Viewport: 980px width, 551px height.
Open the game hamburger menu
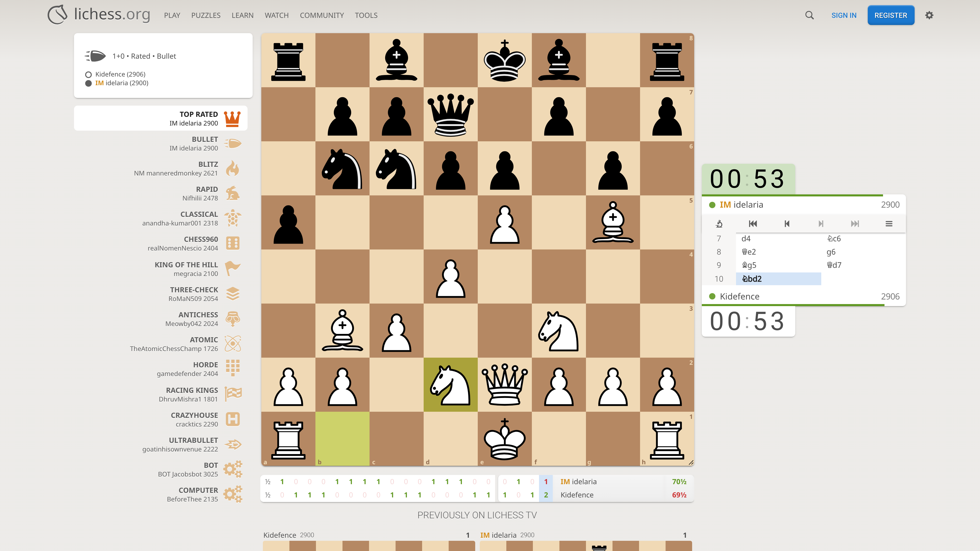click(x=889, y=224)
